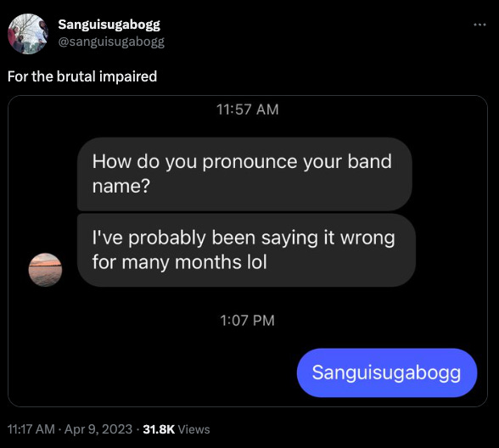Open the three-dot more options menu
This screenshot has height=448, width=499.
pos(479,24)
